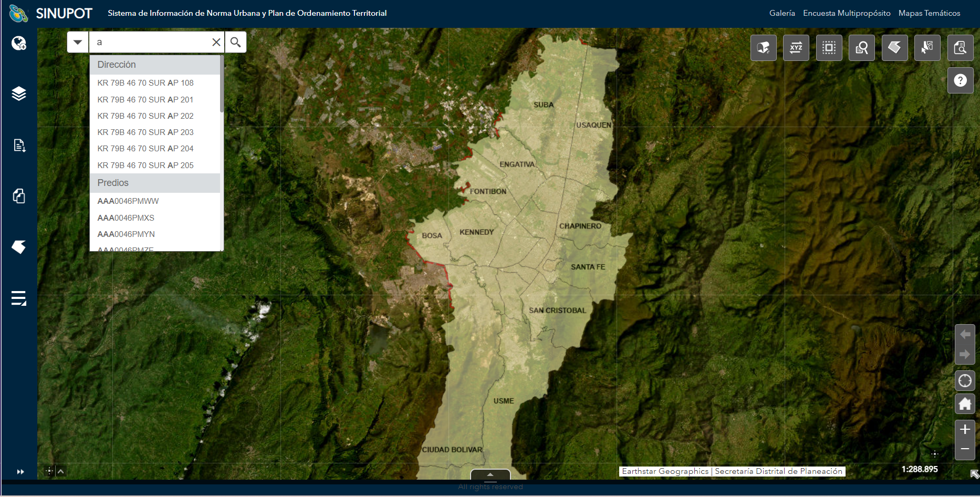
Task: Collapse the sidebar with the bottom-left arrows
Action: tap(21, 472)
